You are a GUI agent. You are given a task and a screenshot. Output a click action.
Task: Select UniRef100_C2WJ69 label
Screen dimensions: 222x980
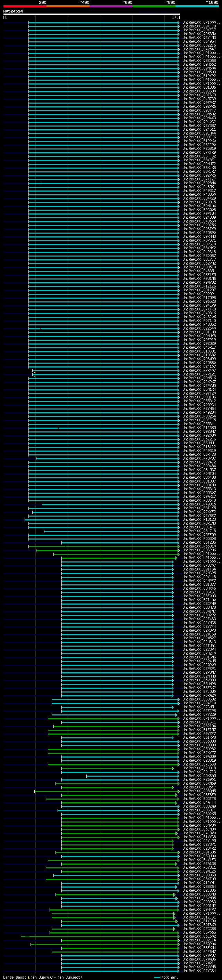click(x=199, y=634)
